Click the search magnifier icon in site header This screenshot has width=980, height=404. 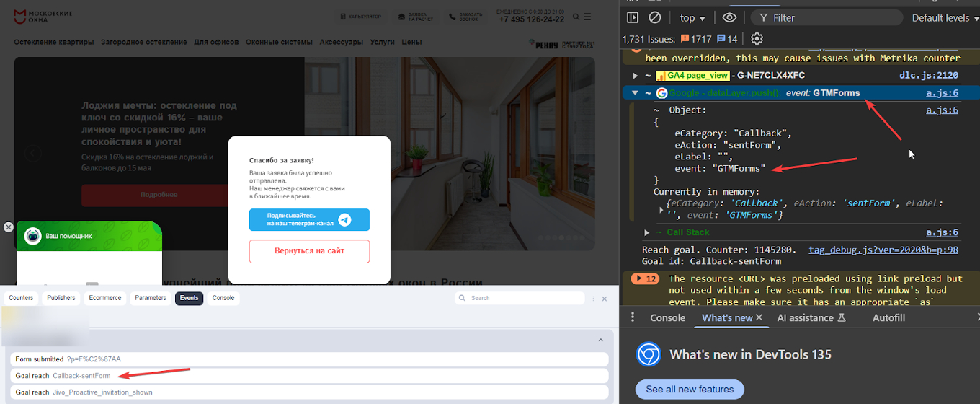[576, 17]
